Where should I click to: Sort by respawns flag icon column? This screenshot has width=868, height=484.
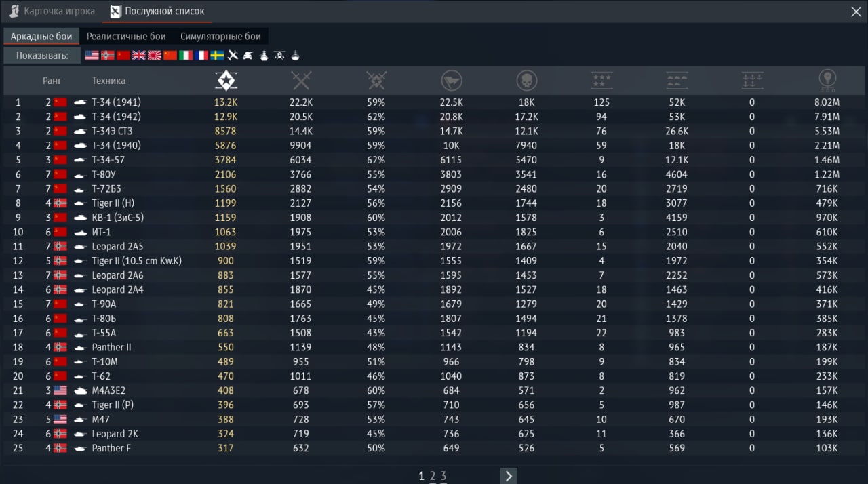[452, 81]
